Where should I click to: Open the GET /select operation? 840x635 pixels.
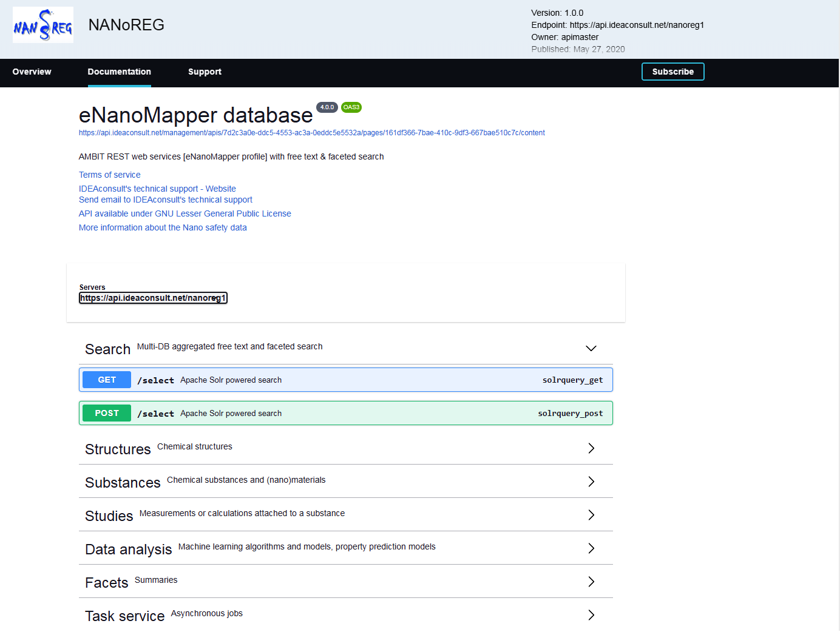(x=345, y=380)
